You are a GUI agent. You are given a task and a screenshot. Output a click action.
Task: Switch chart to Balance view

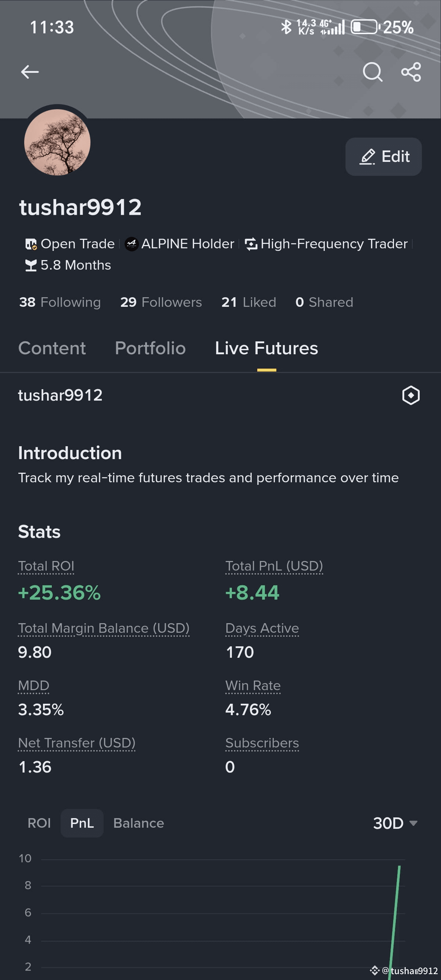pyautogui.click(x=139, y=823)
